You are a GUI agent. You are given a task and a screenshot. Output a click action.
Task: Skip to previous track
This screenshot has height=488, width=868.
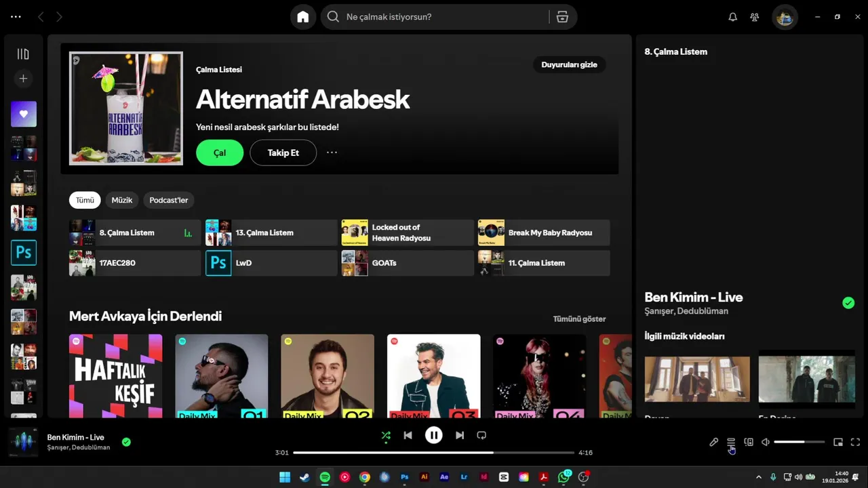pos(408,435)
